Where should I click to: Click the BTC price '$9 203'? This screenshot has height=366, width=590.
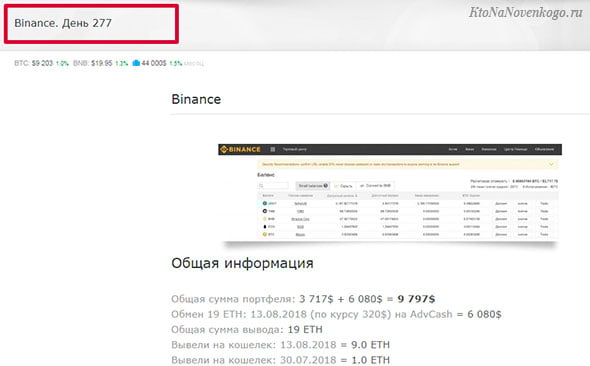[x=42, y=63]
